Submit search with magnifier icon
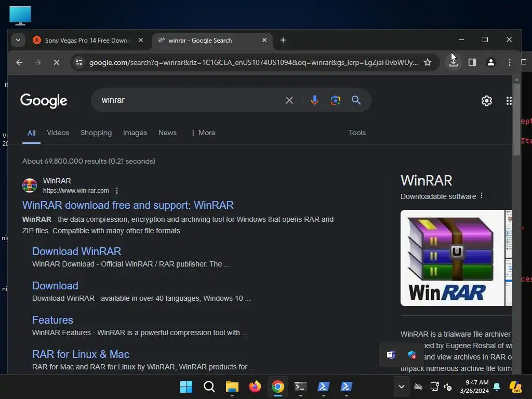 [x=356, y=100]
